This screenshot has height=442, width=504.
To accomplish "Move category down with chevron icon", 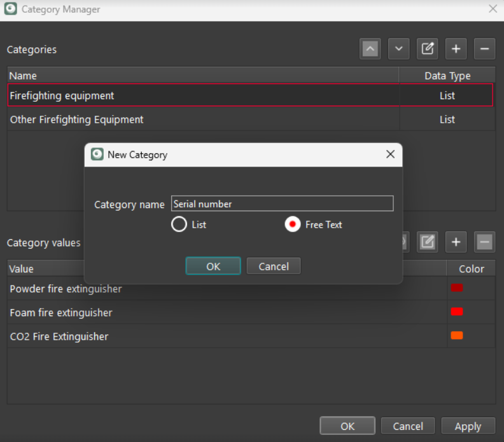I will (399, 49).
